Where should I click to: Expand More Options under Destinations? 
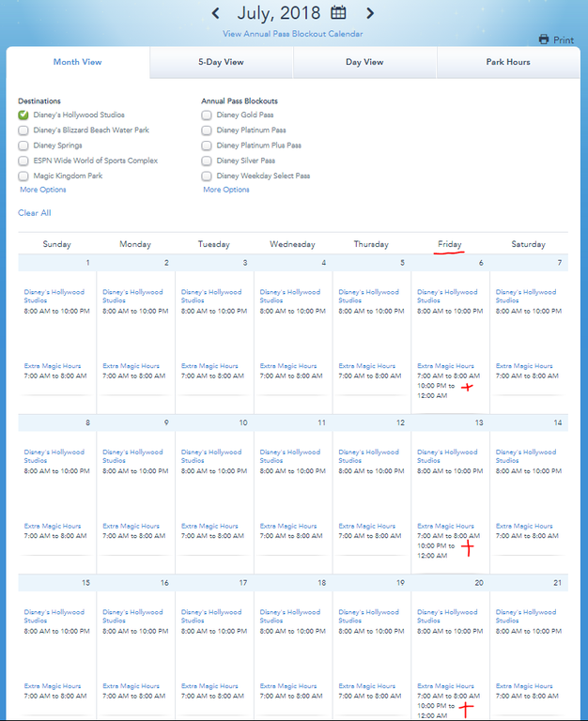click(x=43, y=190)
